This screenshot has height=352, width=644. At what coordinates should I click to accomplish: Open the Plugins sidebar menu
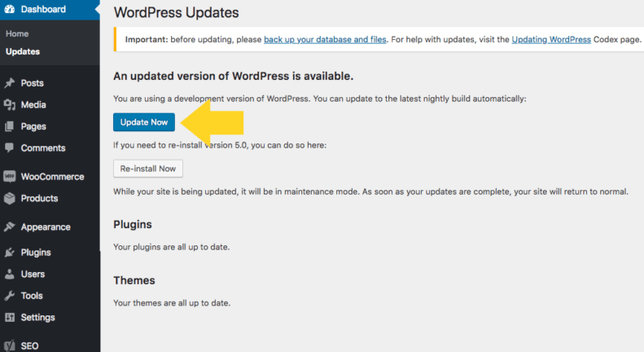[36, 253]
